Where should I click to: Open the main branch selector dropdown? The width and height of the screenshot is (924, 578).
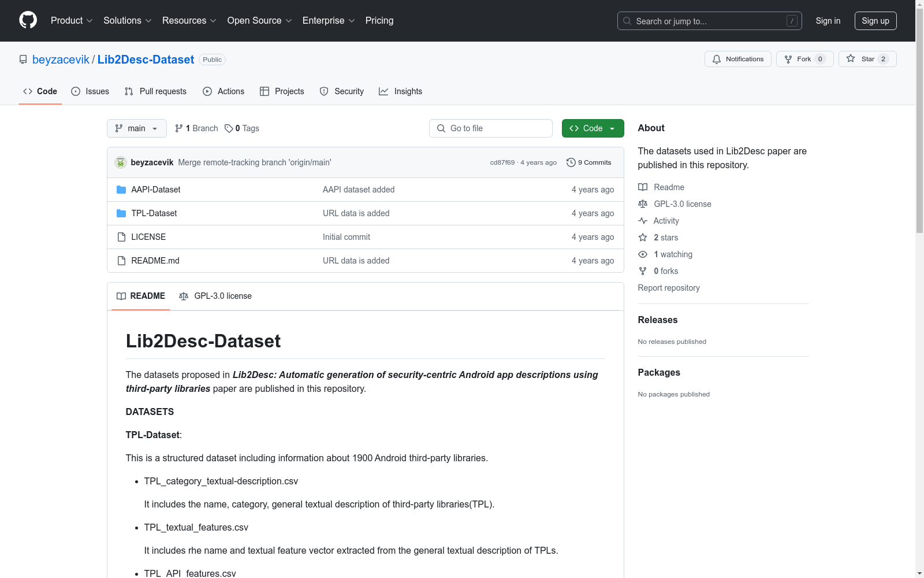tap(137, 128)
